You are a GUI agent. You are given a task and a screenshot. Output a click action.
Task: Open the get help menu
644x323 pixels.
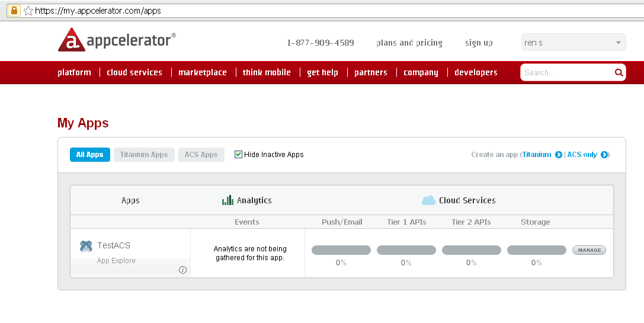[x=322, y=72]
